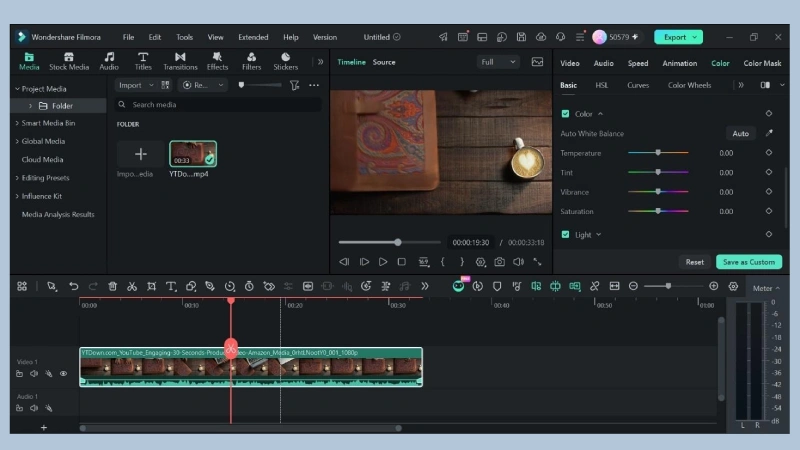
Task: Open the File menu
Action: (x=128, y=37)
